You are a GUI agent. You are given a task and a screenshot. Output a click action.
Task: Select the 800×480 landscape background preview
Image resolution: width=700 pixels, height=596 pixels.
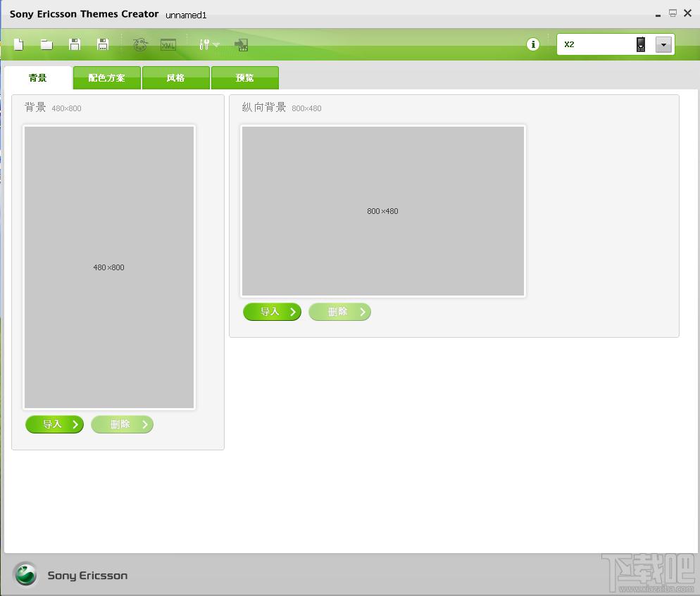[382, 211]
